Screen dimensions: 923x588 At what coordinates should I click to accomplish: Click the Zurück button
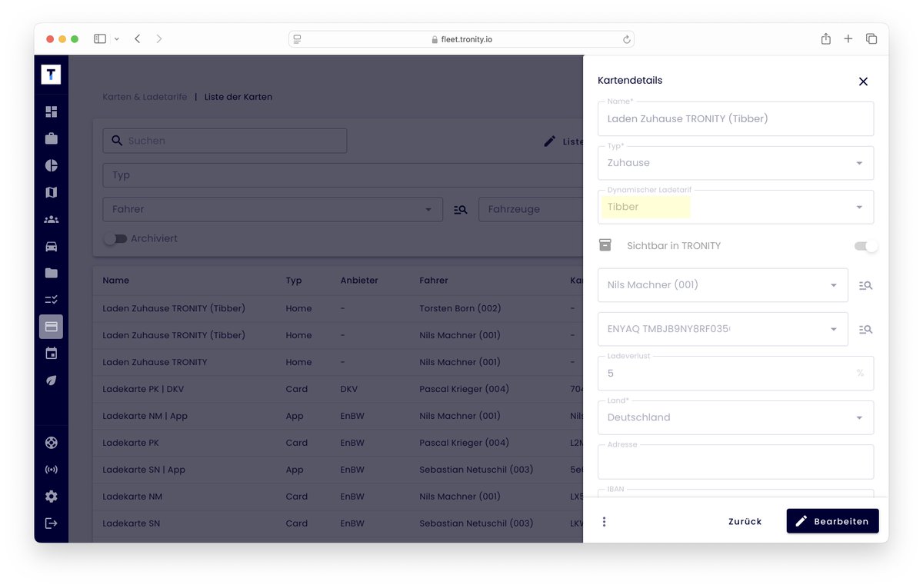pos(745,521)
